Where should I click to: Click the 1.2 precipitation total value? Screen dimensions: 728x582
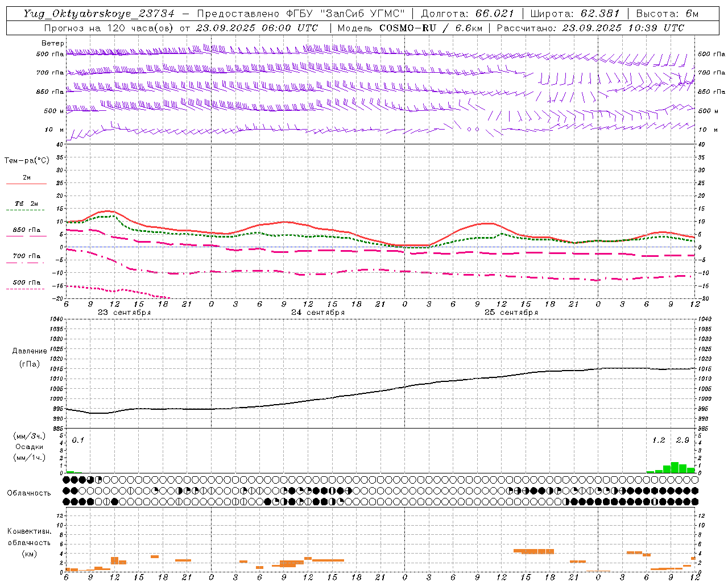click(x=659, y=440)
